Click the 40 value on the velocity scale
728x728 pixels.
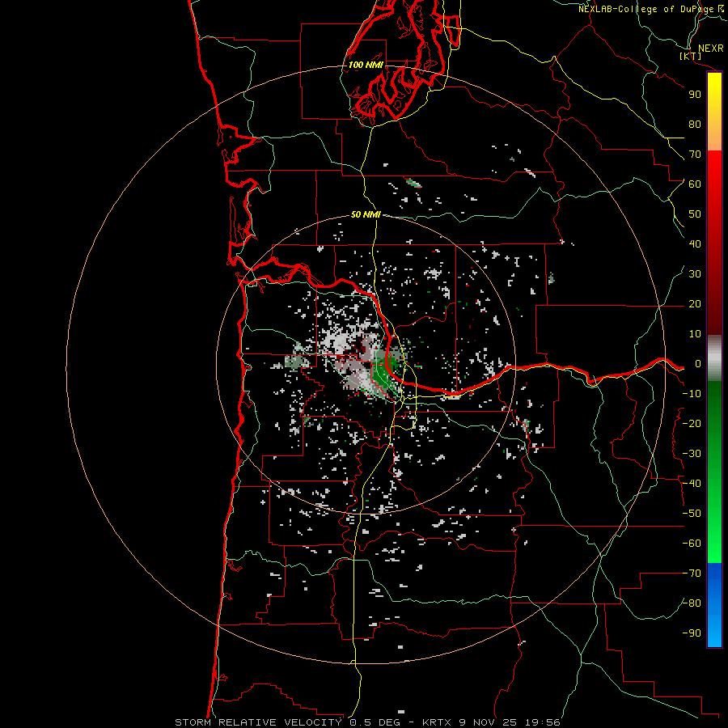click(x=695, y=243)
